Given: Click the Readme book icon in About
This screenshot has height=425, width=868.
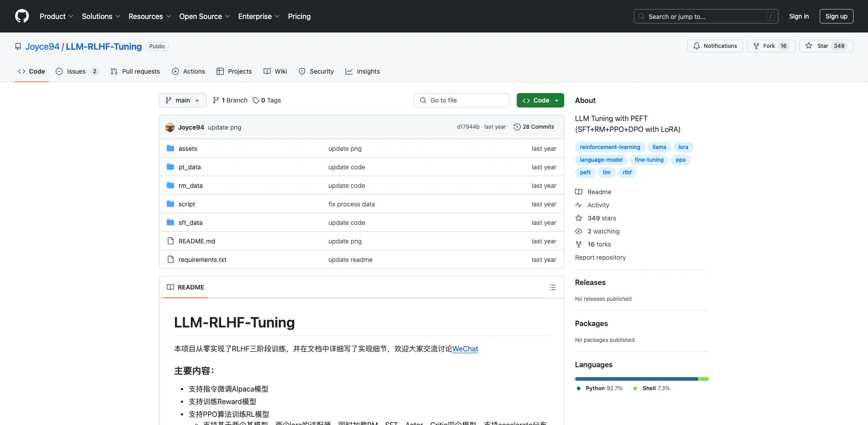Looking at the screenshot, I should (579, 192).
